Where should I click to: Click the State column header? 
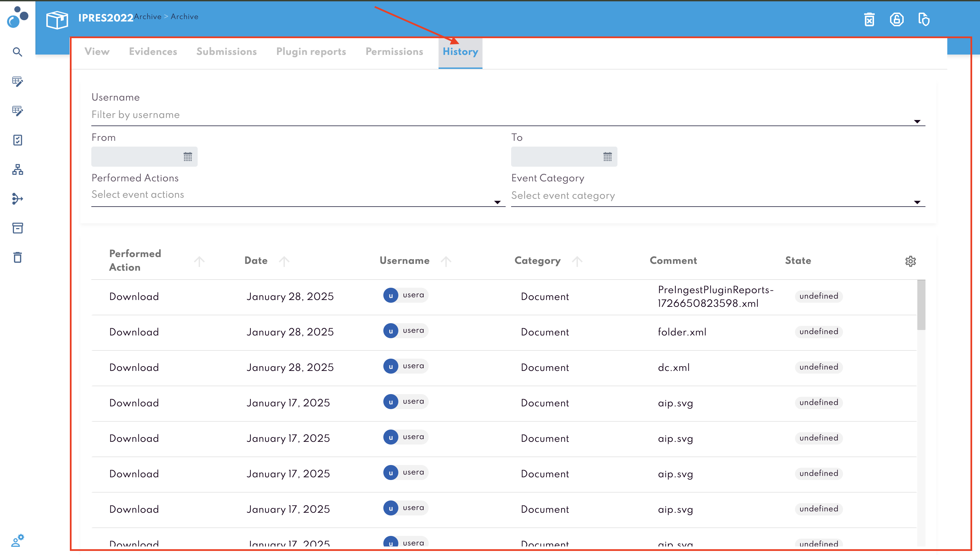pos(798,261)
